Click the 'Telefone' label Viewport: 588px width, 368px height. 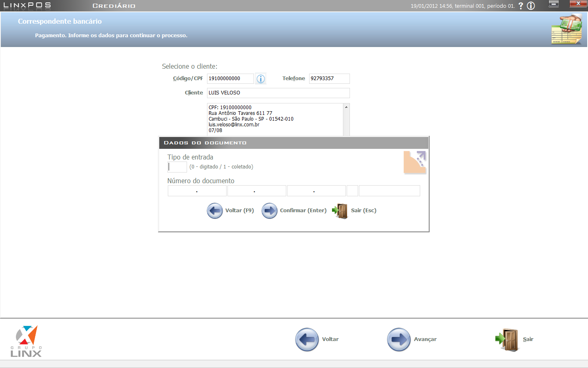click(x=294, y=79)
